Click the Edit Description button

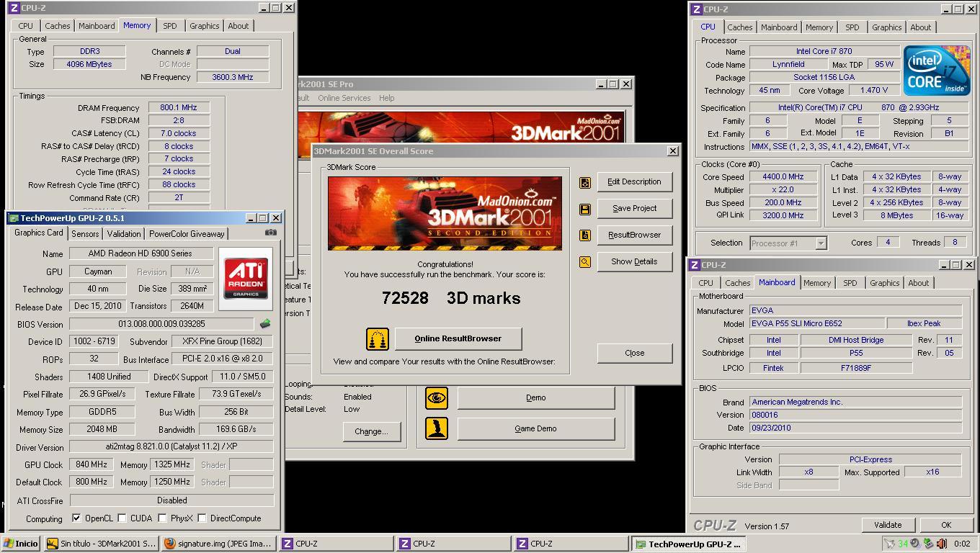(634, 181)
